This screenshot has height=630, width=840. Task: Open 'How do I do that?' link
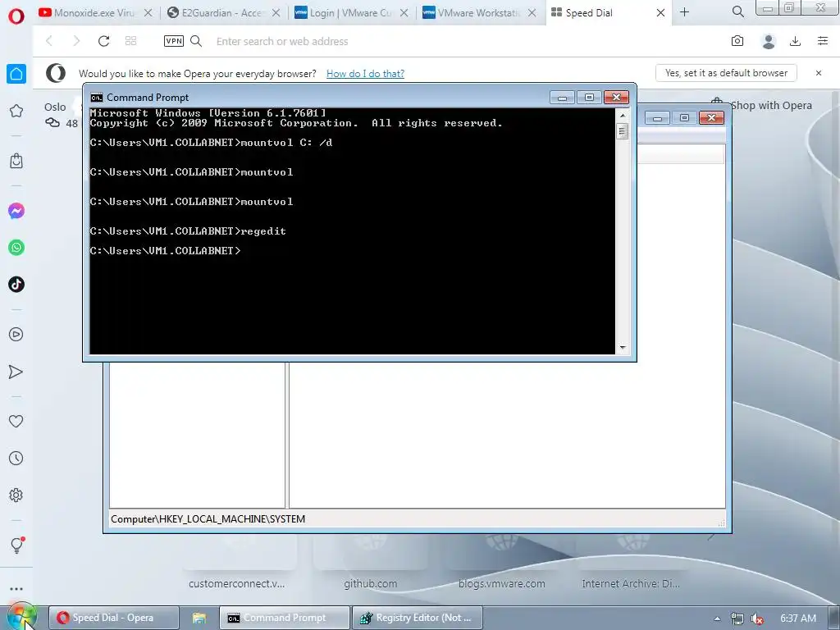point(365,73)
